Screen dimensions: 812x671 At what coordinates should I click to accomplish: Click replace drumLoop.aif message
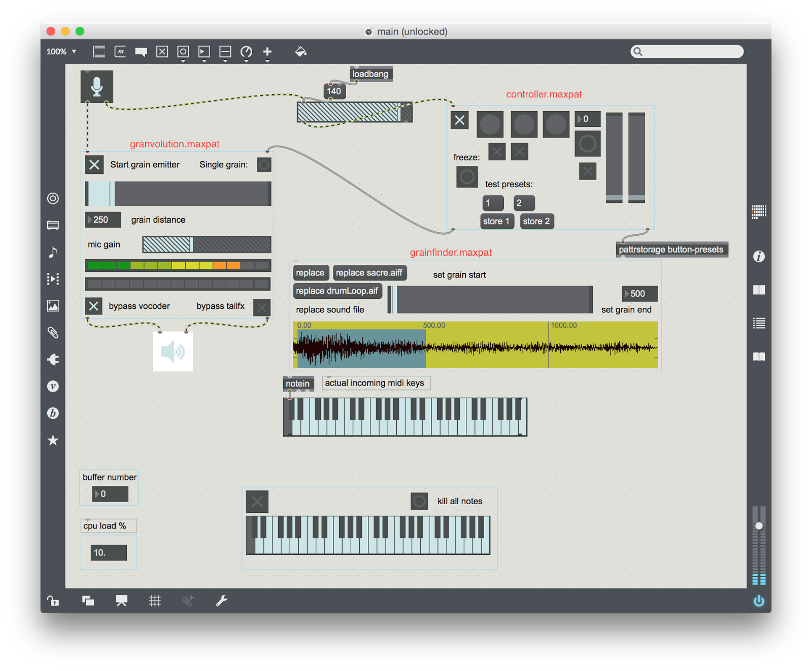point(337,291)
